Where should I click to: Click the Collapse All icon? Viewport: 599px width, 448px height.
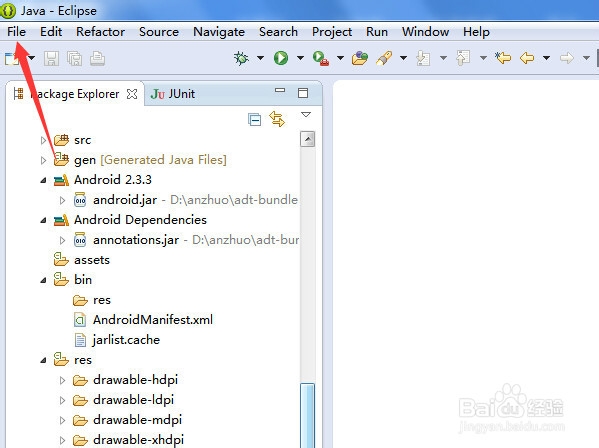point(254,120)
